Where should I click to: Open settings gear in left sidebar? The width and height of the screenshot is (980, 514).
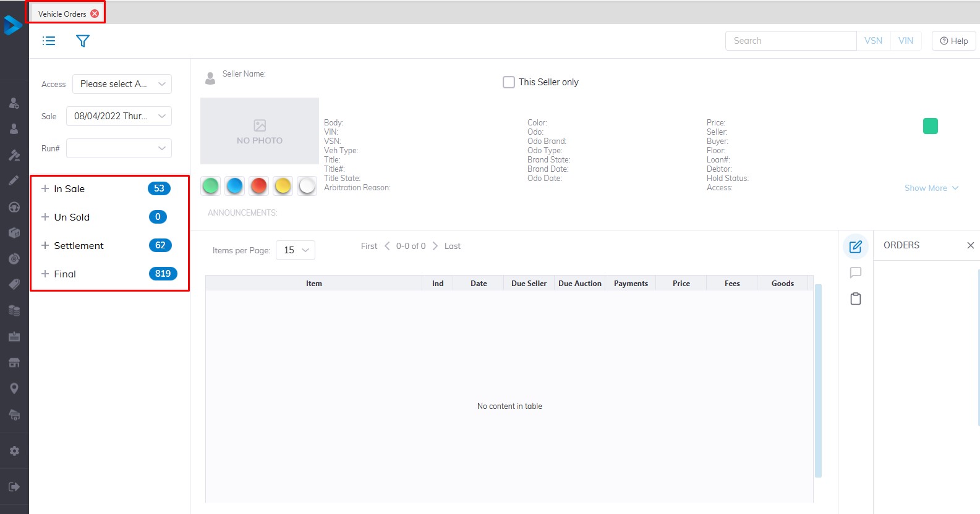[x=14, y=451]
